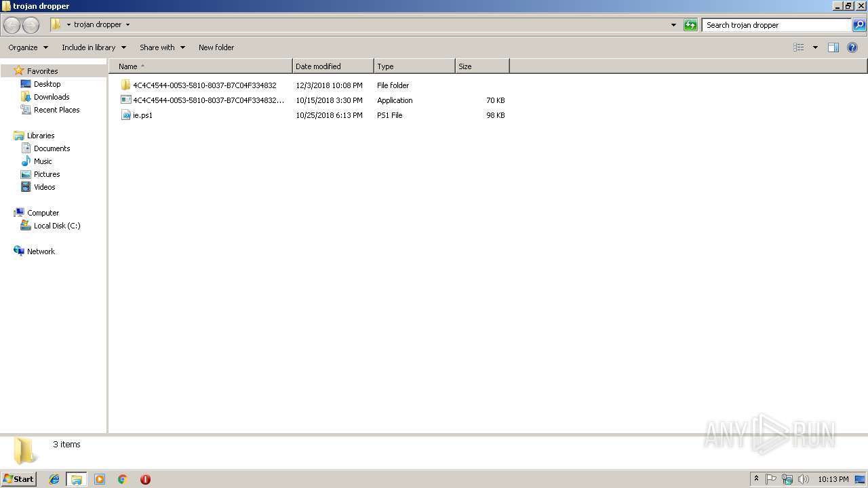Select date 12/3/2018 10:08 PM

pyautogui.click(x=329, y=85)
